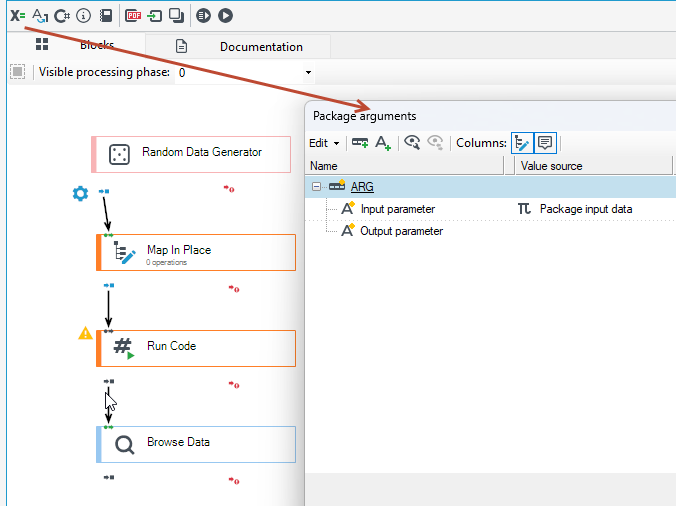The image size is (676, 506).
Task: Open the Documentation tab
Action: [238, 47]
